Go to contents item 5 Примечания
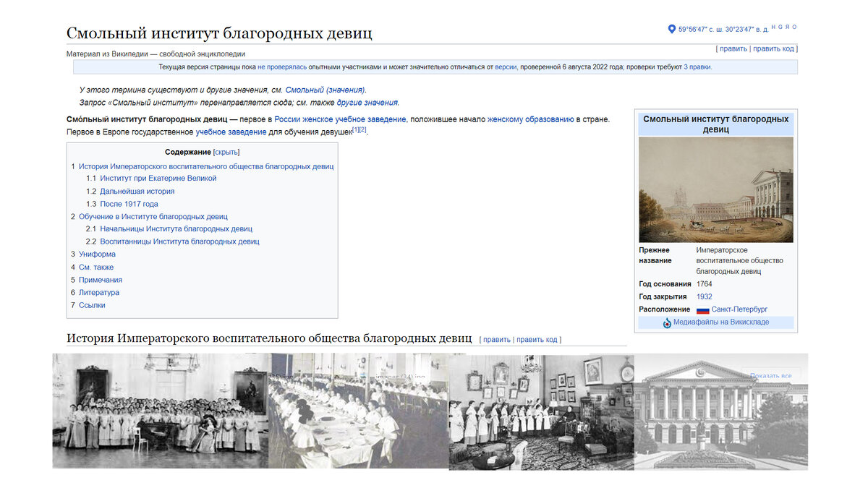Screen dimensions: 868x488 tap(96, 280)
